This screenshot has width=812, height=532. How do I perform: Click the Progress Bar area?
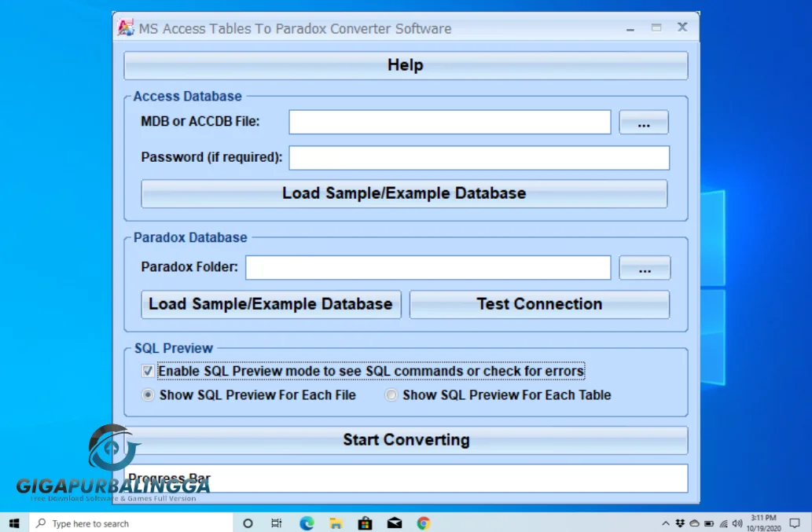tap(406, 479)
